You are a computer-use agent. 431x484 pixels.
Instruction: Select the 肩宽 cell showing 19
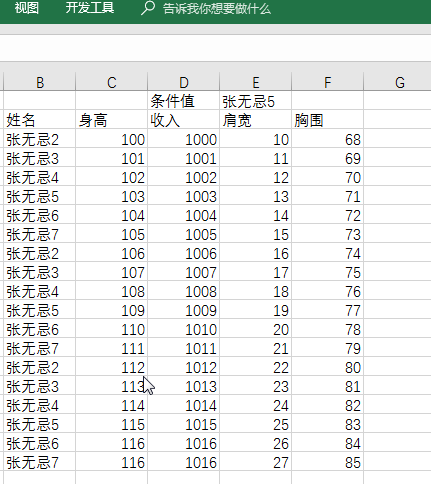pyautogui.click(x=256, y=310)
